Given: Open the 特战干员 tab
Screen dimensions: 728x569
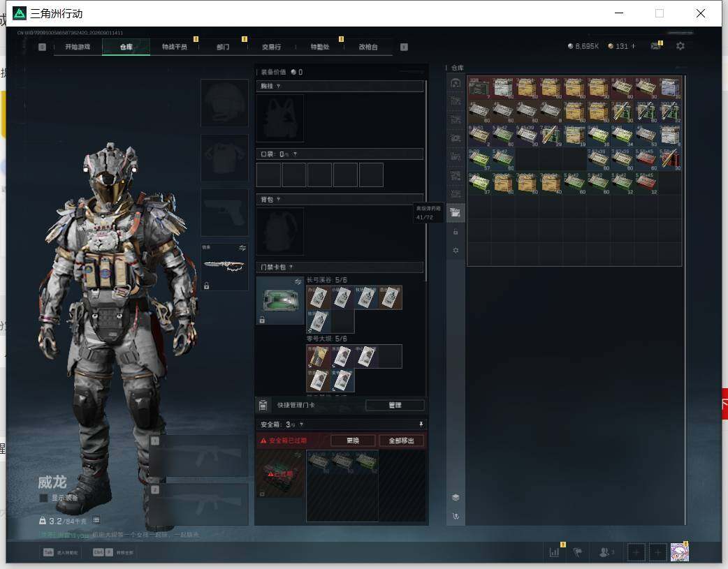Looking at the screenshot, I should click(x=175, y=47).
